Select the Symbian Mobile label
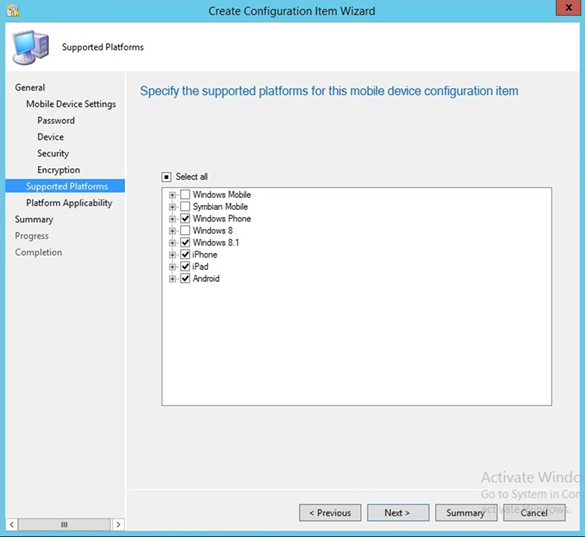585x537 pixels. click(220, 206)
